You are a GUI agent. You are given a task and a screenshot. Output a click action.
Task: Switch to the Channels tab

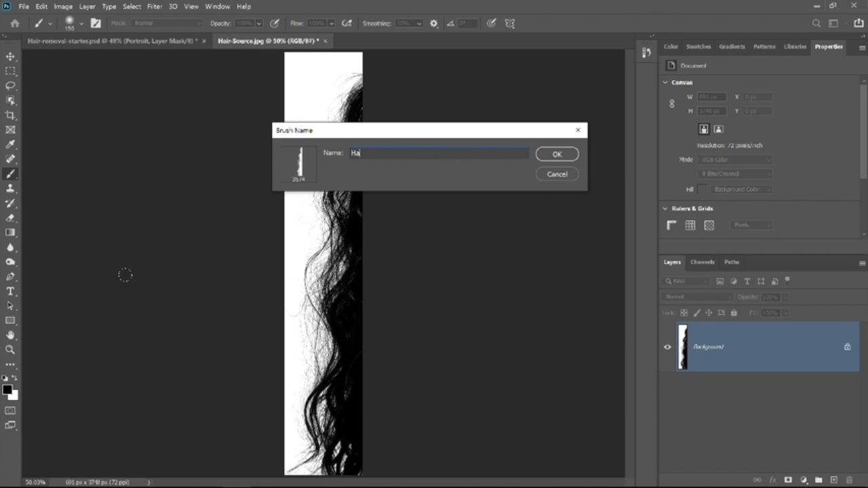click(702, 262)
